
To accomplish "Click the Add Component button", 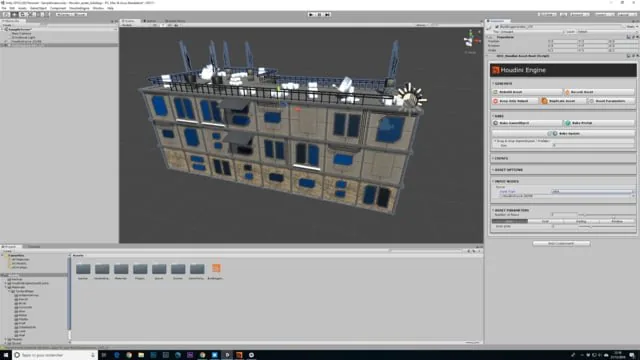I will 561,243.
